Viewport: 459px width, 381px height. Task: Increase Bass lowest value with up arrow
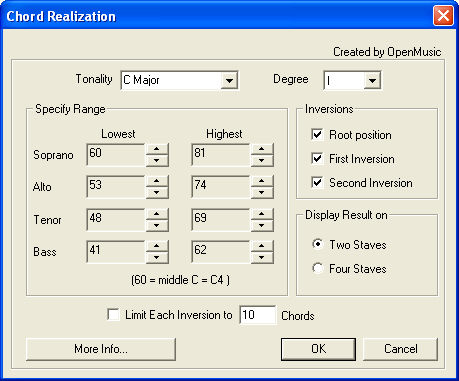coord(157,246)
